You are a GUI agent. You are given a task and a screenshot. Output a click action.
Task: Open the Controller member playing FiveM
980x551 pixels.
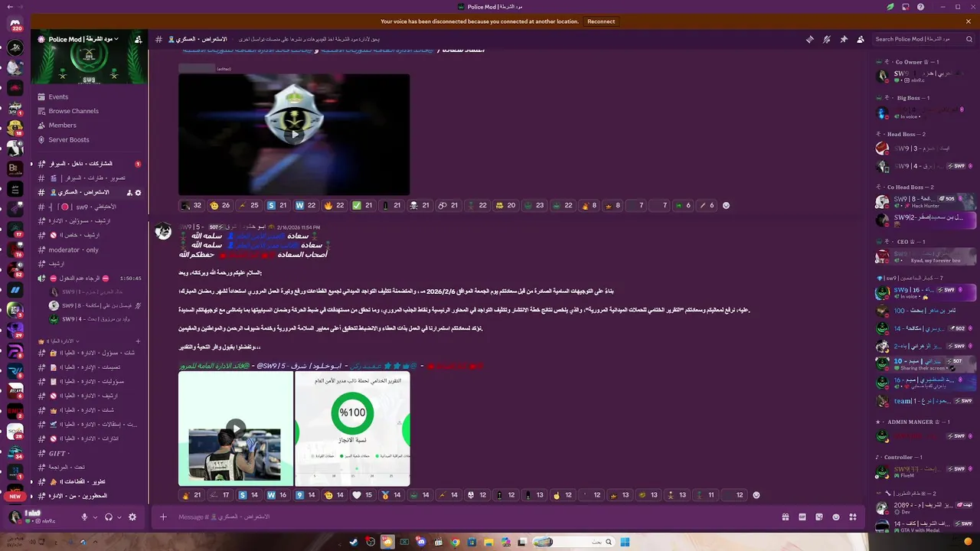(x=925, y=471)
